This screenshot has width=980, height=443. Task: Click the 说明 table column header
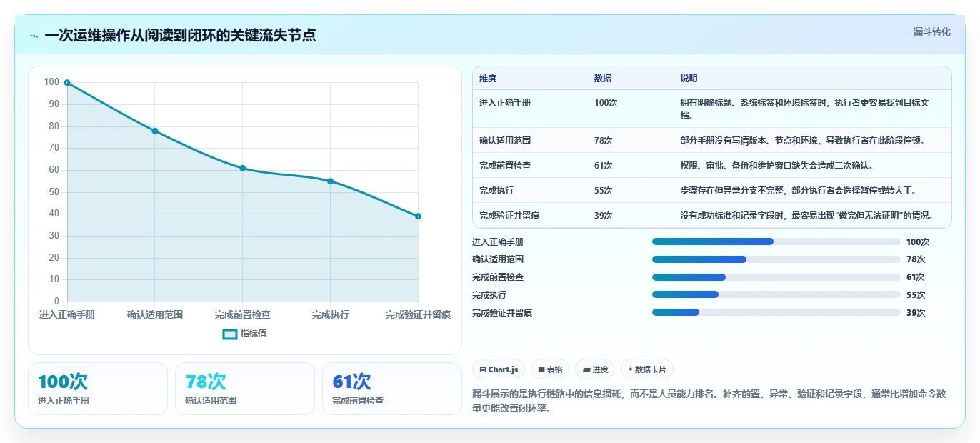[x=689, y=79]
